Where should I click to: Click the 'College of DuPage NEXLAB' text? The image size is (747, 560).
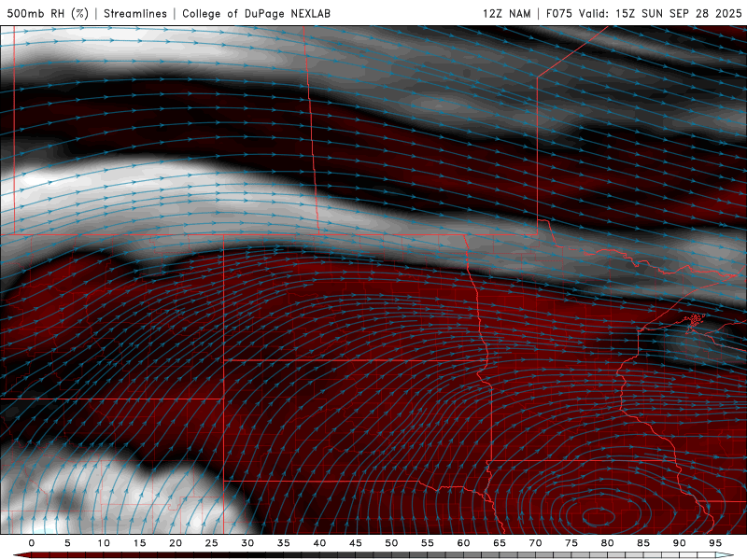pos(256,13)
